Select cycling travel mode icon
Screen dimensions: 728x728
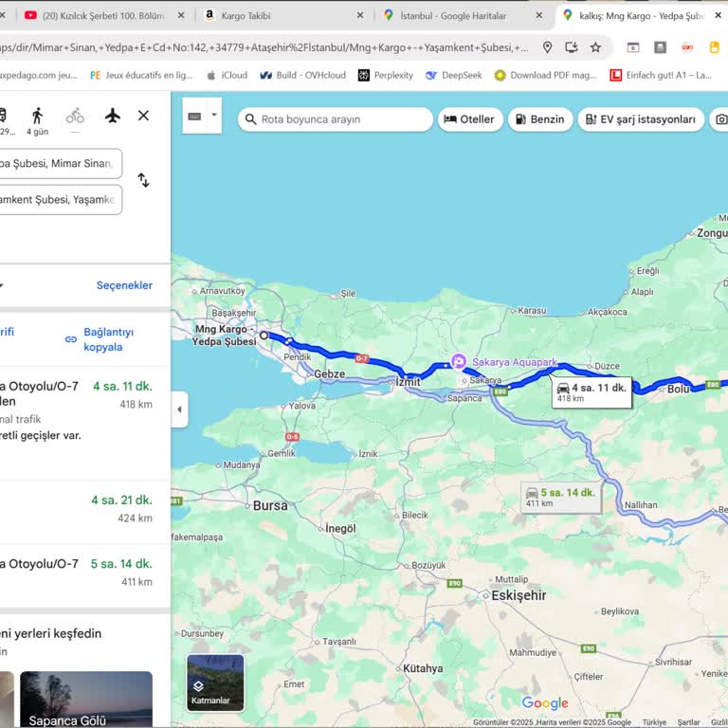coord(75,116)
